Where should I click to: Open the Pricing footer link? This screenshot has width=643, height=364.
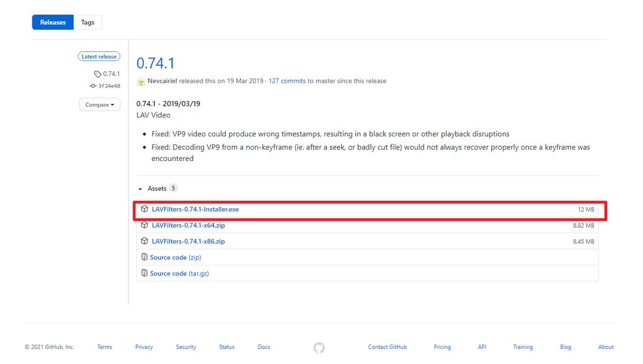point(442,347)
